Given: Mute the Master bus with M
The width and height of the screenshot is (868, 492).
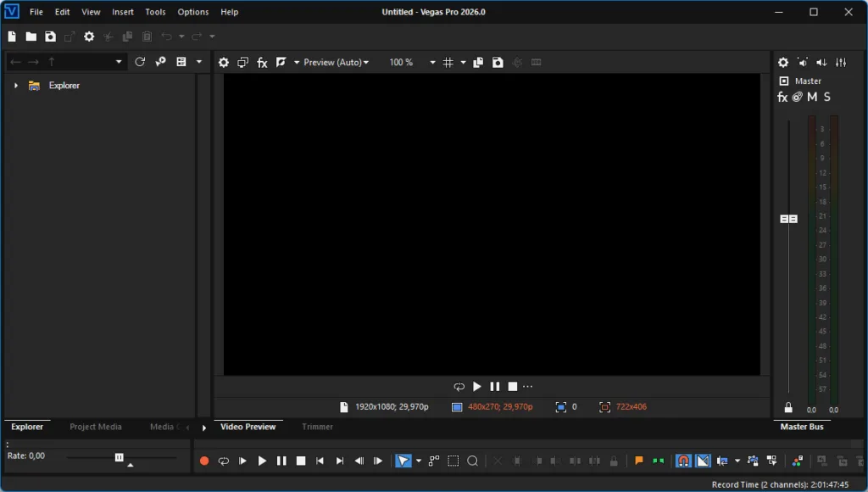Looking at the screenshot, I should point(812,98).
